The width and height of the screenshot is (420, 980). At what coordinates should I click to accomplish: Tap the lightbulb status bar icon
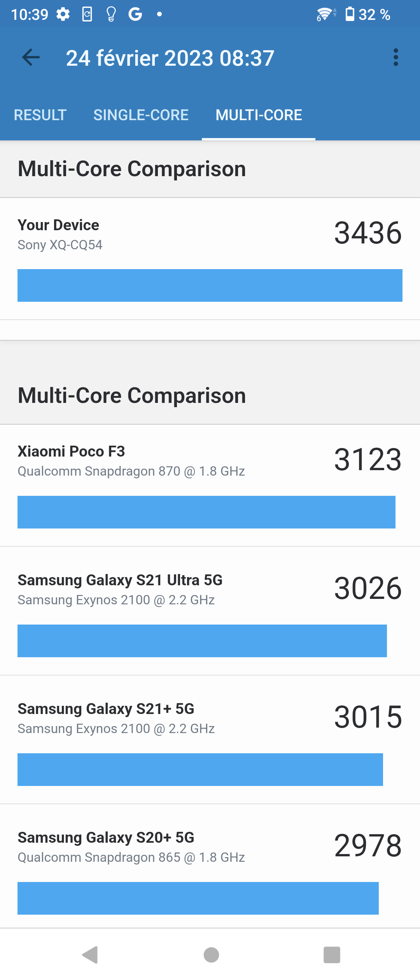point(111,14)
